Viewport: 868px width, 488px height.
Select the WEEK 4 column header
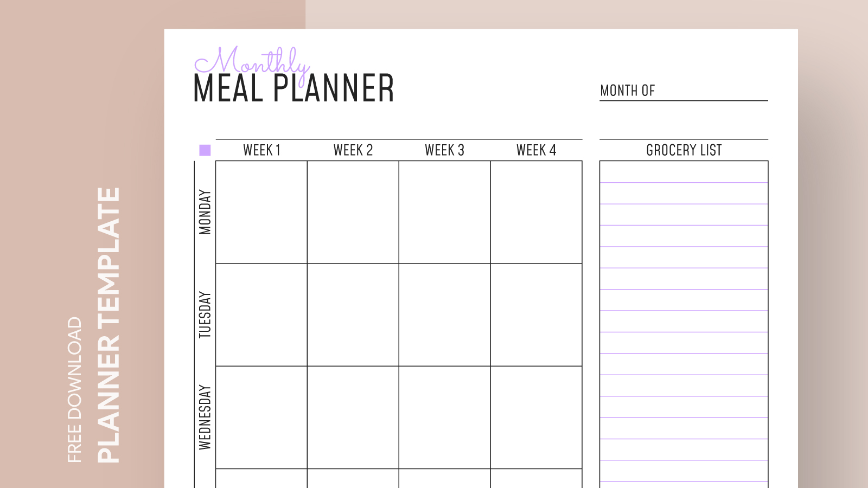tap(537, 150)
